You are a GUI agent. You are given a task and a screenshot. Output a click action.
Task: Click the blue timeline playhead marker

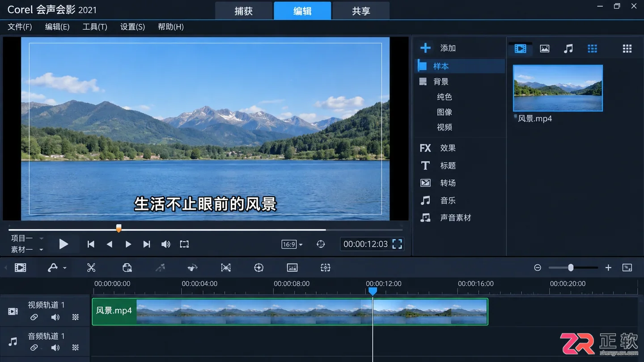tap(373, 291)
